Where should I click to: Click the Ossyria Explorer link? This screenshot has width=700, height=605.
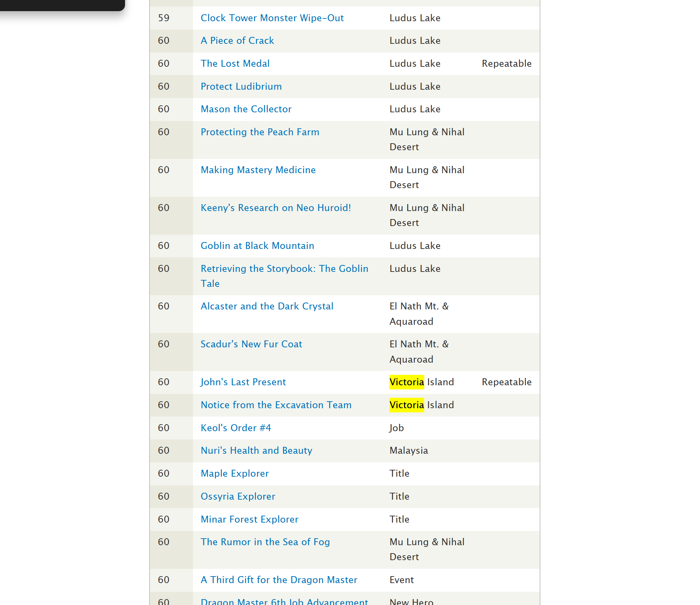(x=238, y=497)
